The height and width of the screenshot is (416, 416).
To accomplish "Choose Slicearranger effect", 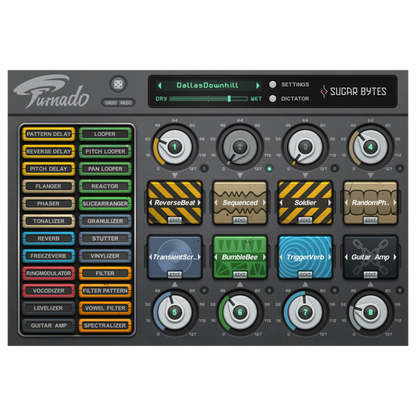I will (x=105, y=204).
